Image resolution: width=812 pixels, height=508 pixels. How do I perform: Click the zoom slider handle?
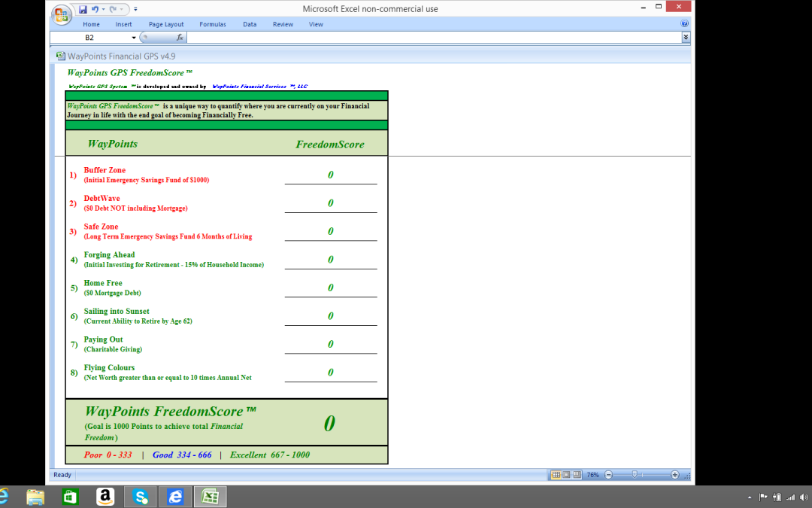[x=635, y=475]
